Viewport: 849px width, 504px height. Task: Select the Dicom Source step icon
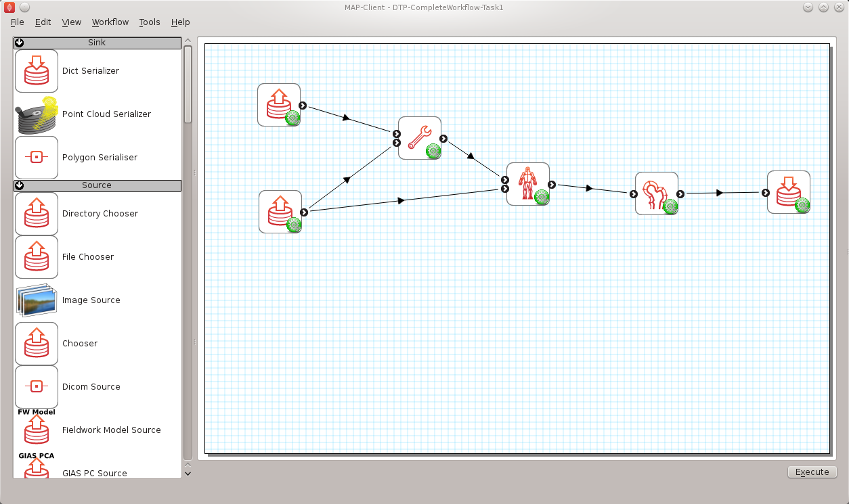[x=37, y=387]
